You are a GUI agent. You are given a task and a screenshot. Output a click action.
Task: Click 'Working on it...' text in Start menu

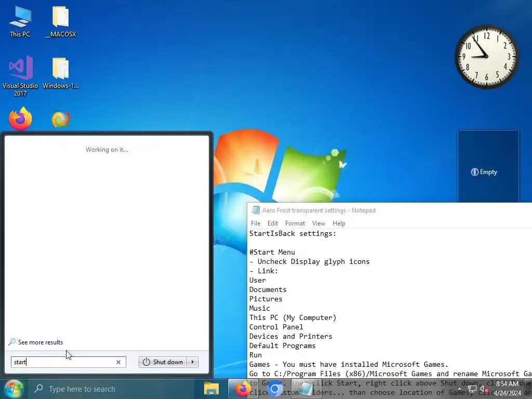(x=107, y=149)
